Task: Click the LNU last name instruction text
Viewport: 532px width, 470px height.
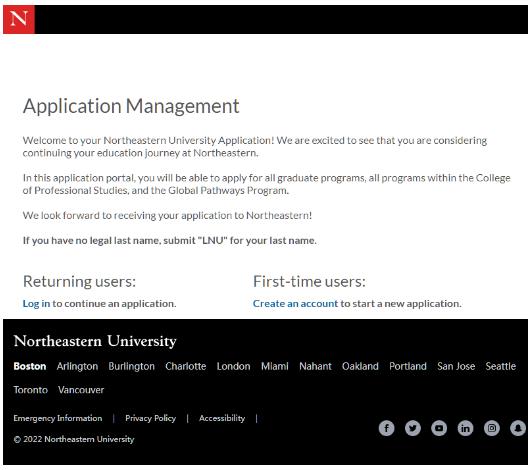Action: click(170, 241)
